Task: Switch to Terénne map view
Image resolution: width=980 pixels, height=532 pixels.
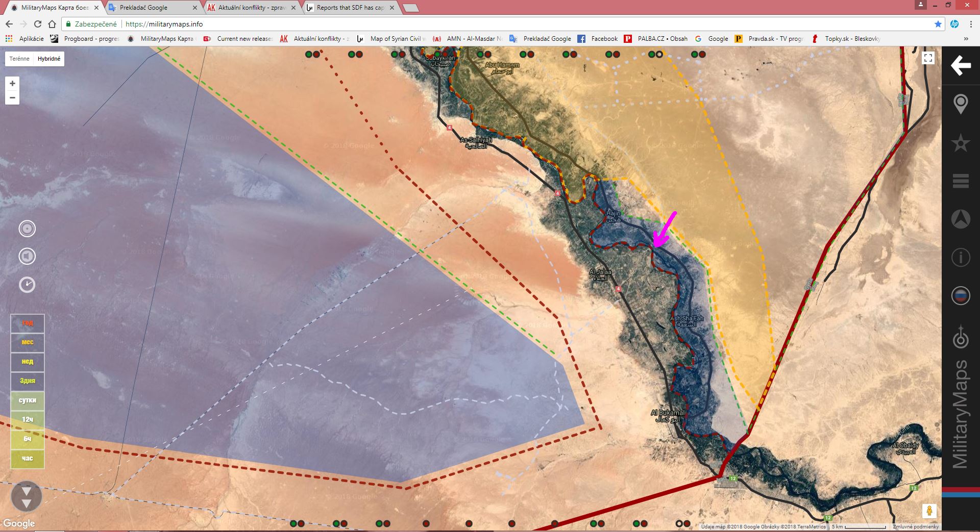Action: click(x=19, y=59)
